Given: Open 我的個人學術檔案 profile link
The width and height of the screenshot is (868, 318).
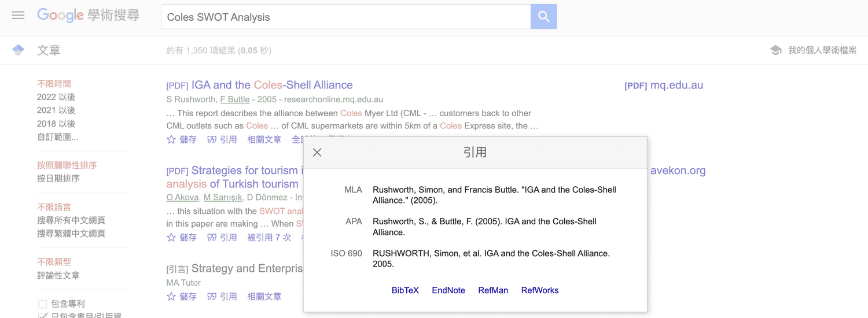Looking at the screenshot, I should tap(822, 50).
